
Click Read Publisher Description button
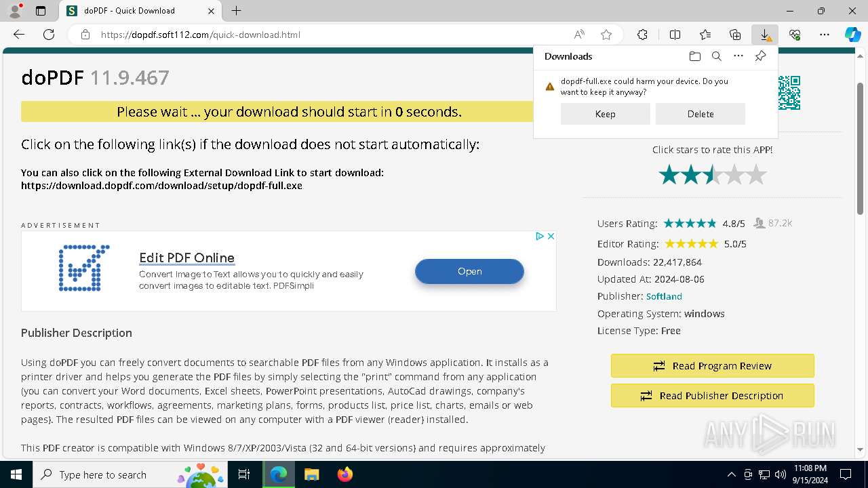(x=712, y=395)
